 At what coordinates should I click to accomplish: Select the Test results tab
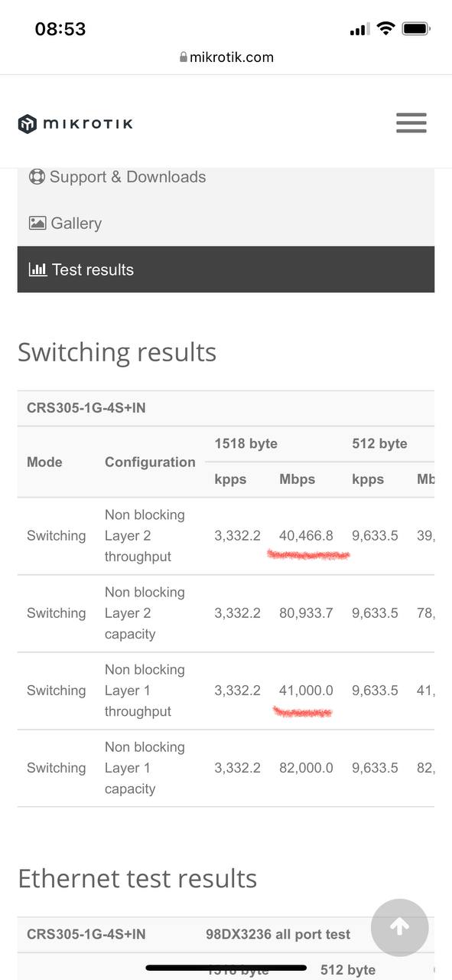[x=226, y=269]
